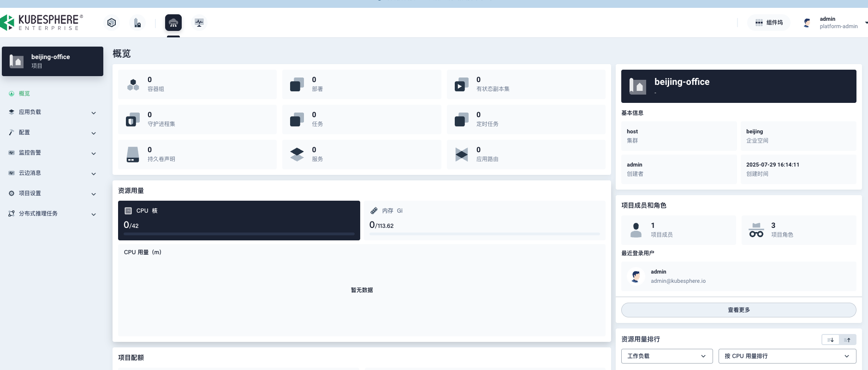The width and height of the screenshot is (868, 370).
Task: Open the 工作负载 dropdown
Action: click(x=666, y=356)
